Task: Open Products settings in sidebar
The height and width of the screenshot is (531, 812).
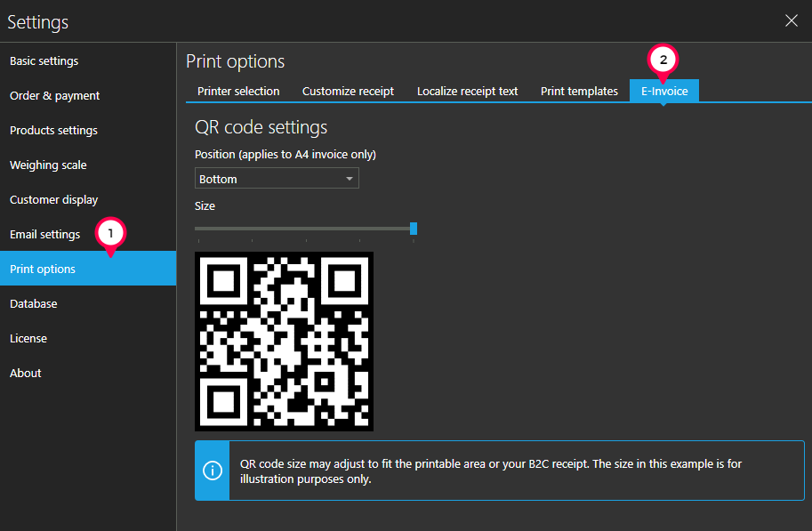Action: coord(53,131)
